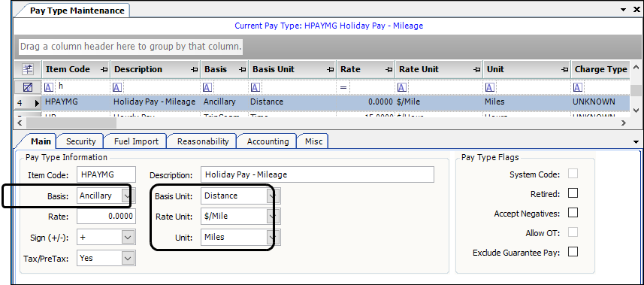Pin the Item Code column header
Image resolution: width=644 pixels, height=285 pixels.
point(104,70)
